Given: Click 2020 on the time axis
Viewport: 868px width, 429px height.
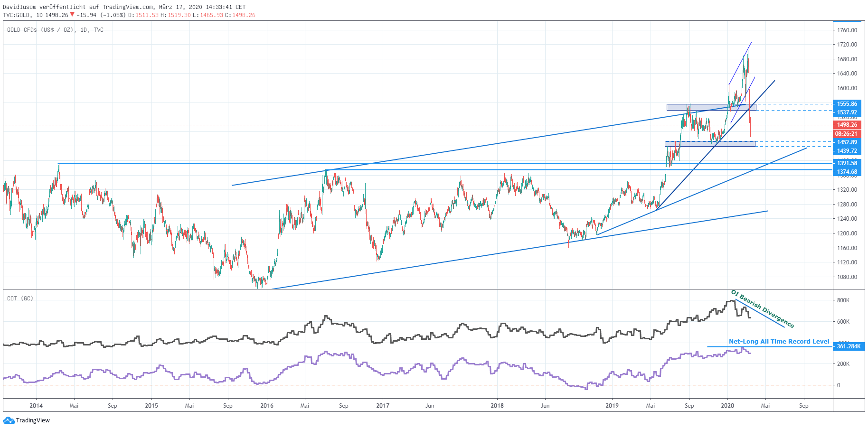Looking at the screenshot, I should 727,406.
